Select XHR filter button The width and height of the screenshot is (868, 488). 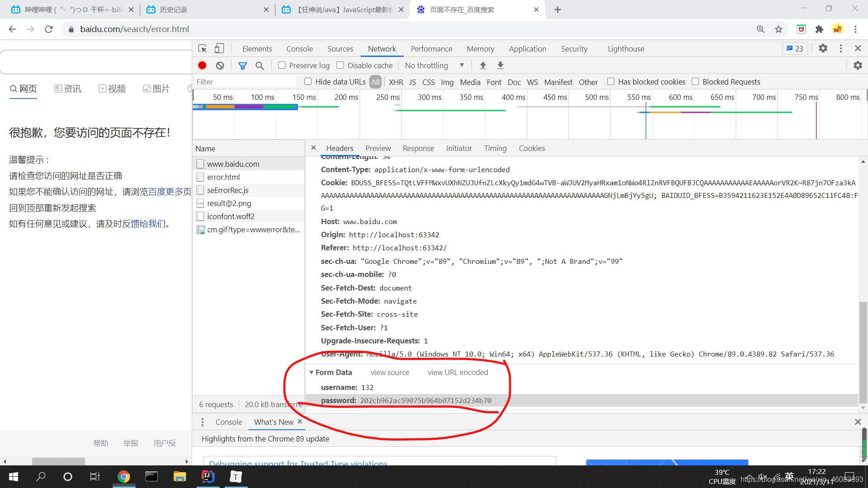point(395,81)
